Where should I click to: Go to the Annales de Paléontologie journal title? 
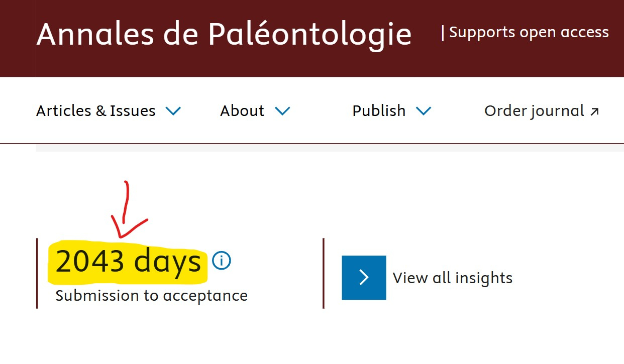point(224,34)
